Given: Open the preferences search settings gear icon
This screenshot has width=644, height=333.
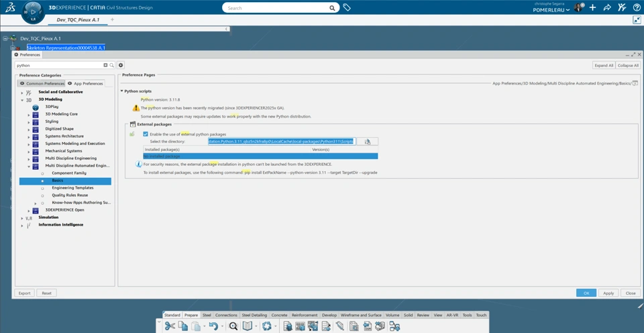Looking at the screenshot, I should (x=121, y=65).
